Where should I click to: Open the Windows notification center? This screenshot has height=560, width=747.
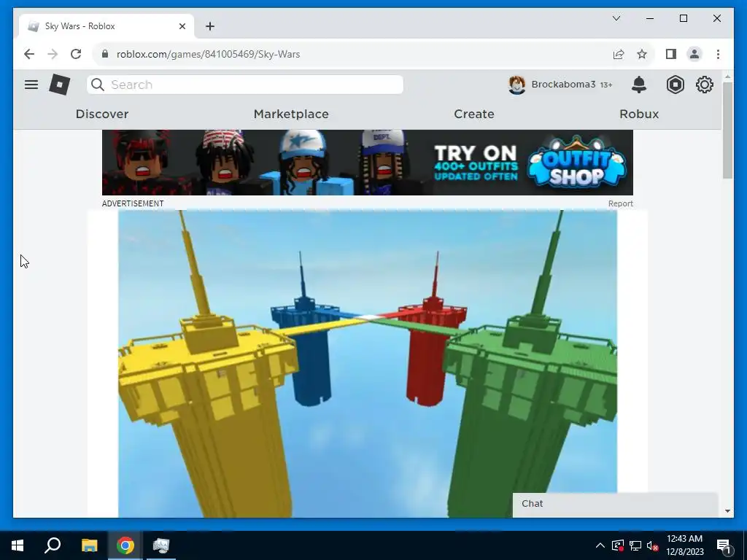pyautogui.click(x=724, y=545)
